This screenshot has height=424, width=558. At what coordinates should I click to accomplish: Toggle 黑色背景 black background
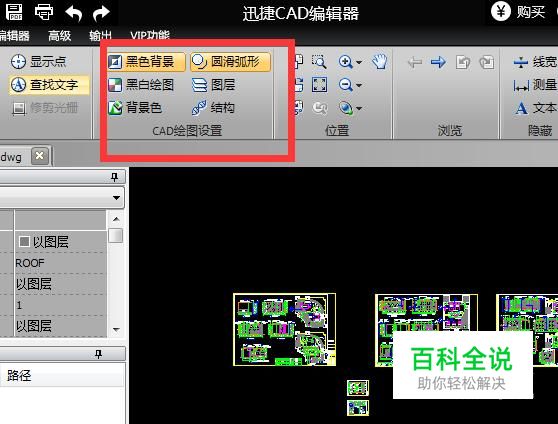146,62
